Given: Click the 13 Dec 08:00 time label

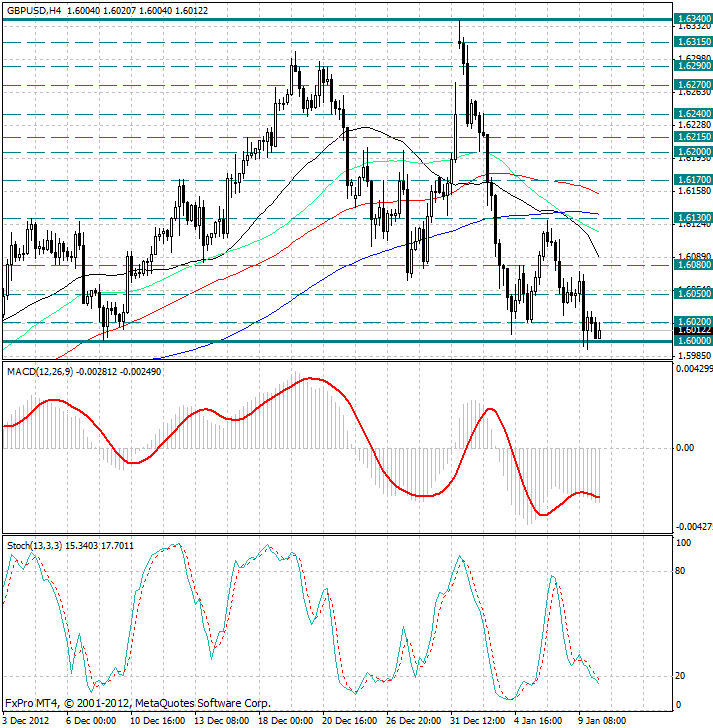Looking at the screenshot, I should pos(221,721).
